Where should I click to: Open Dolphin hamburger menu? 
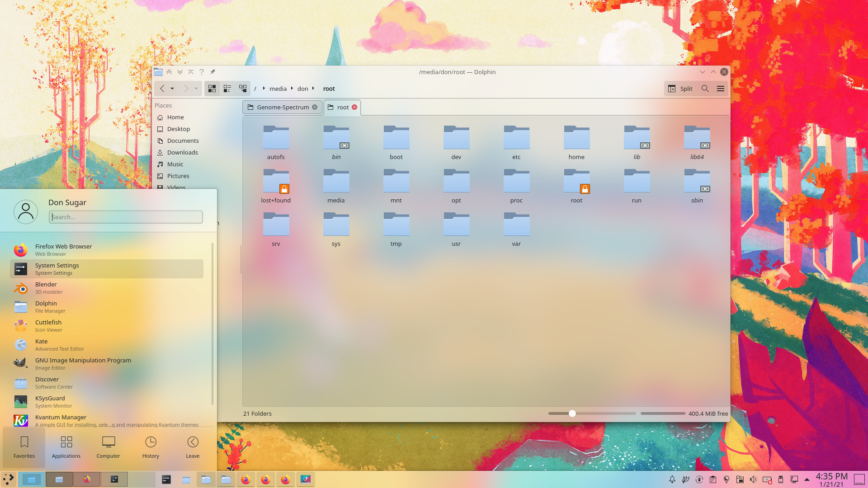tap(721, 89)
